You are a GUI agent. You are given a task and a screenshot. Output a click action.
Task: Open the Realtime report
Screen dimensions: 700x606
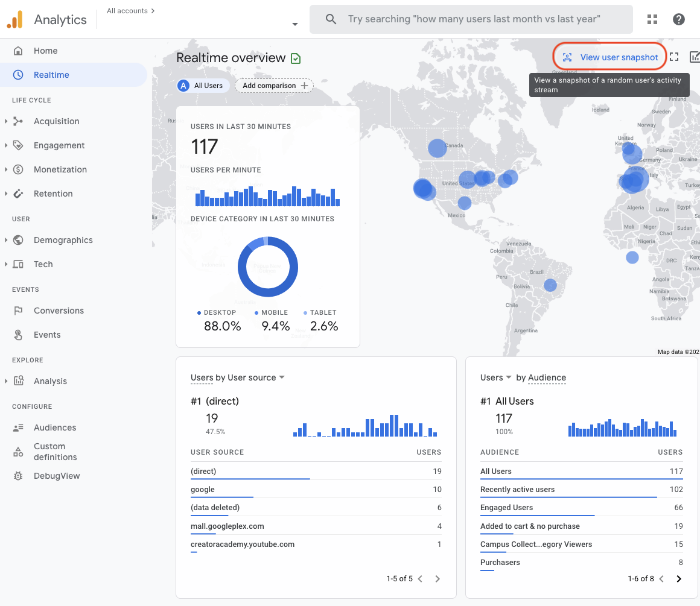51,75
